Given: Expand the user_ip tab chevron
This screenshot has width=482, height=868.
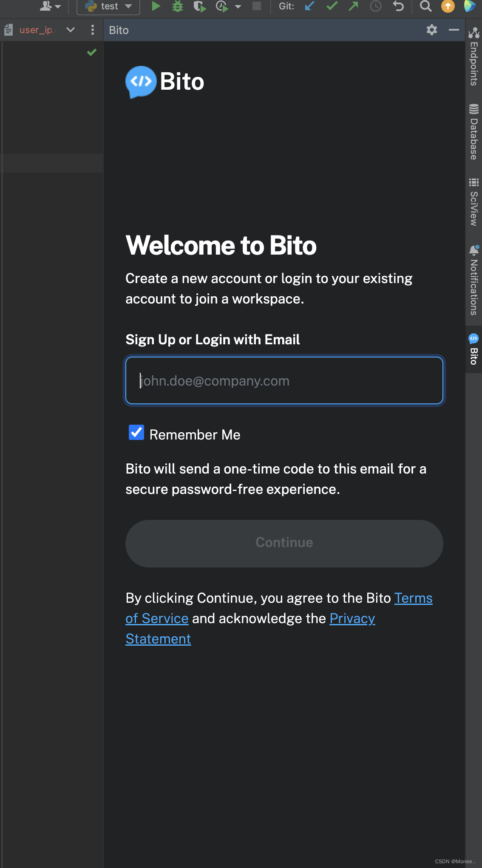Looking at the screenshot, I should point(70,30).
